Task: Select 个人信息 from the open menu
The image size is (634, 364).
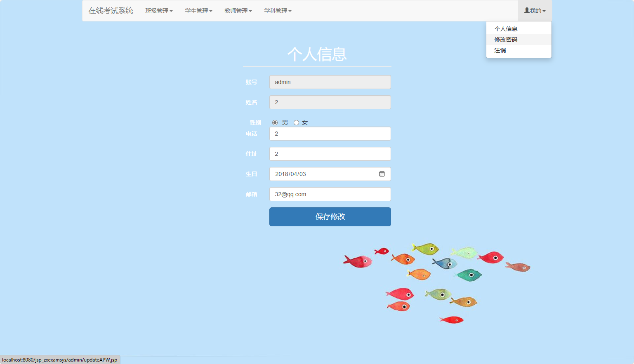Action: [506, 28]
